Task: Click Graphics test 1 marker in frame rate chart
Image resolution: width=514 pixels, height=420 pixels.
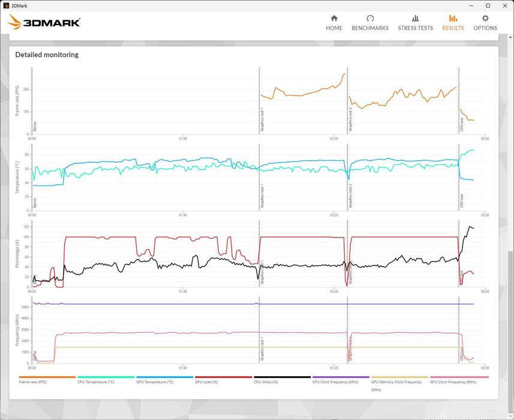Action: pos(262,119)
